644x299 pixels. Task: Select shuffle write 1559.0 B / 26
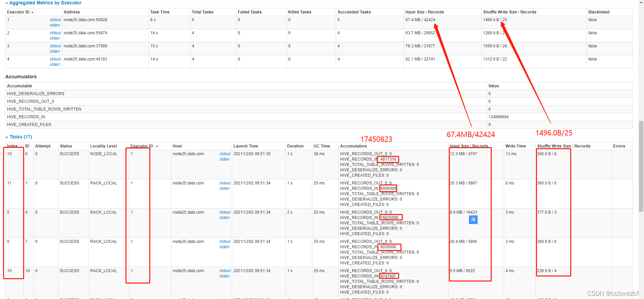[x=495, y=46]
